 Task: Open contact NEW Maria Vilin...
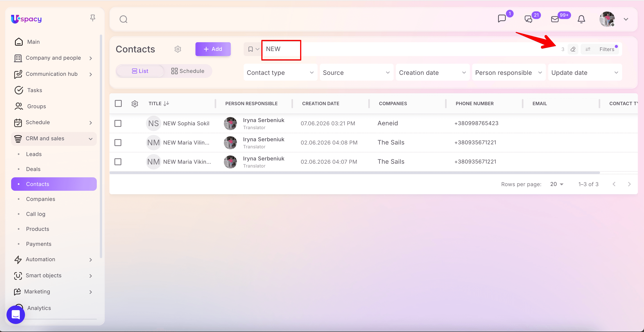(186, 143)
